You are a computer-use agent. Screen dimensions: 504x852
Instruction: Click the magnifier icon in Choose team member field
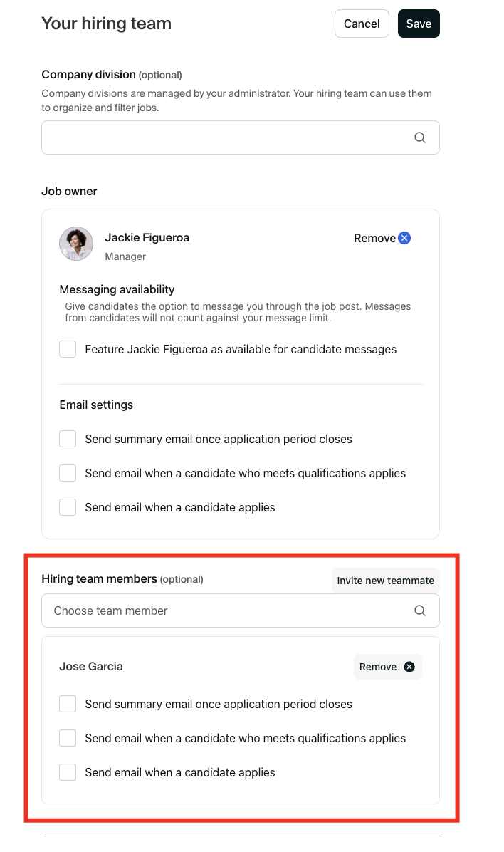tap(420, 611)
